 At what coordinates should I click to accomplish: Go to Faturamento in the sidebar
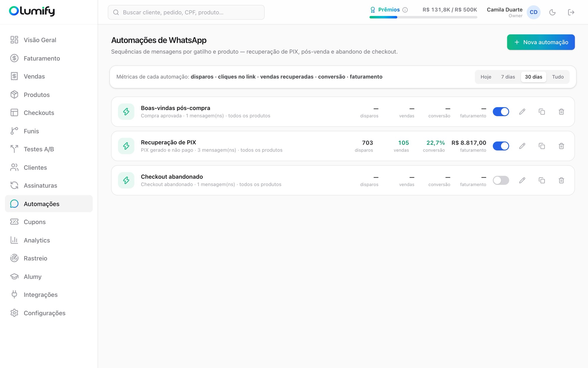[x=49, y=58]
